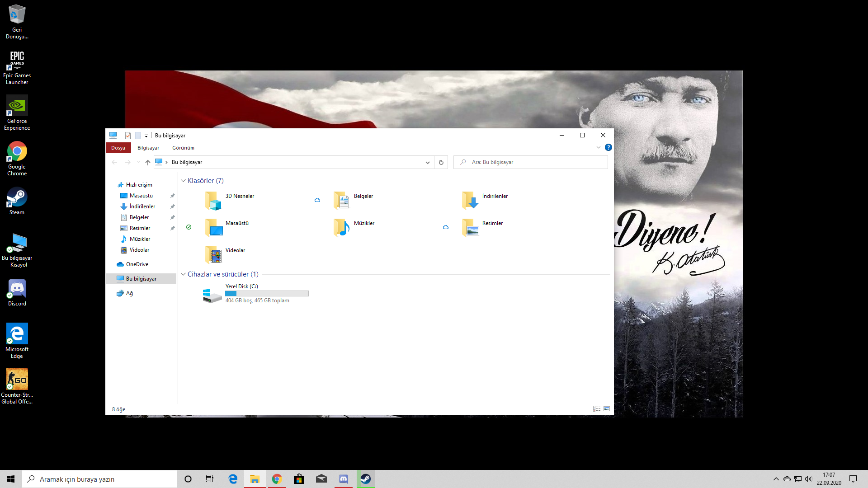Click the Ara: Bu bilgisayar search field
The width and height of the screenshot is (868, 488).
(x=531, y=162)
